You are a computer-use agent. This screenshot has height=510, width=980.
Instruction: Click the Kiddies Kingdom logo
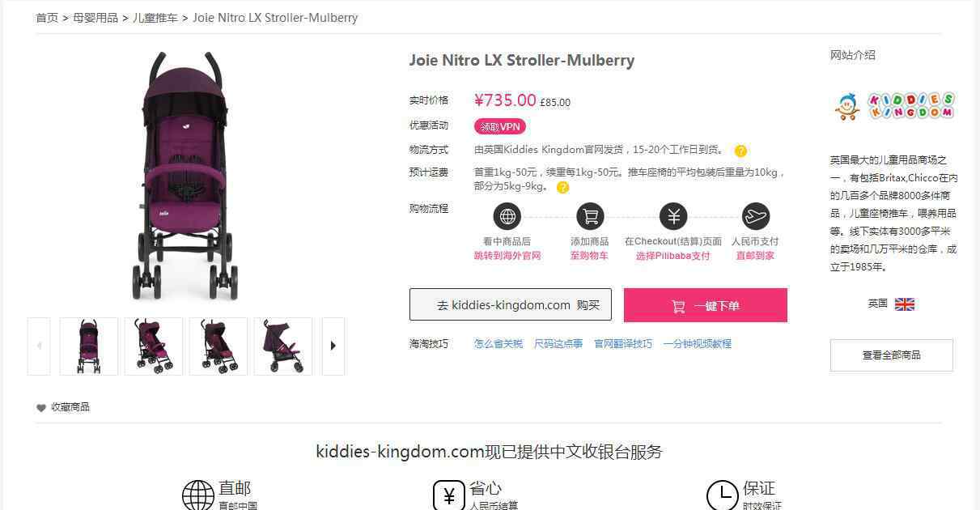point(894,106)
